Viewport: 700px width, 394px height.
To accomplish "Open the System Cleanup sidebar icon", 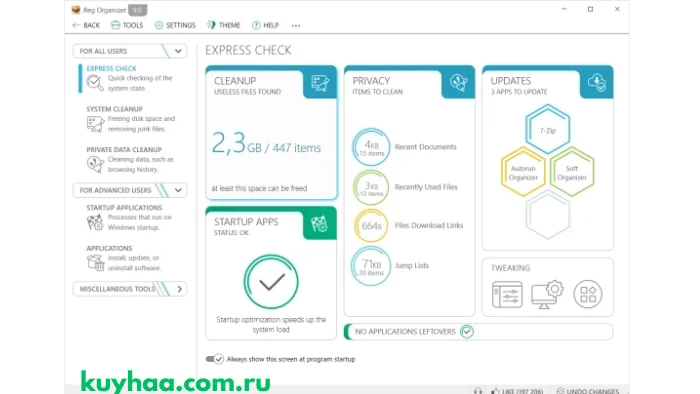I will tap(95, 124).
